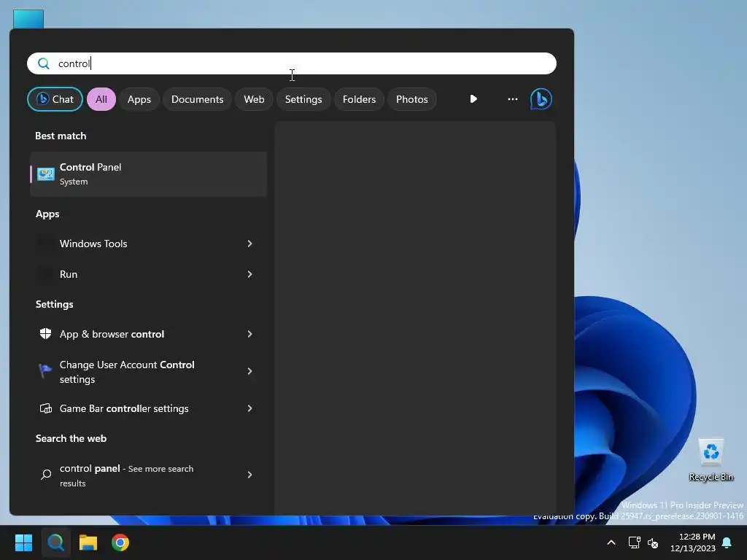This screenshot has width=747, height=560.
Task: Click the taskbar Search icon
Action: coord(55,542)
